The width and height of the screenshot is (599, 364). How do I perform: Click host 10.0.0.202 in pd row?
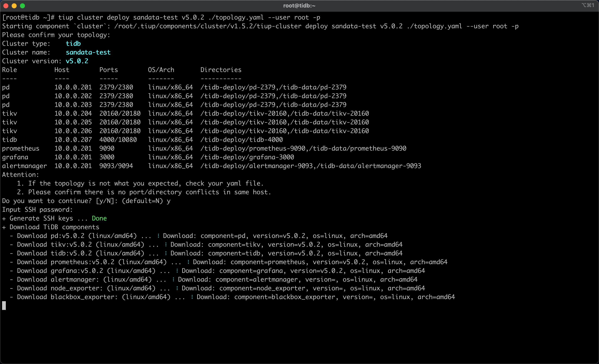(x=73, y=96)
